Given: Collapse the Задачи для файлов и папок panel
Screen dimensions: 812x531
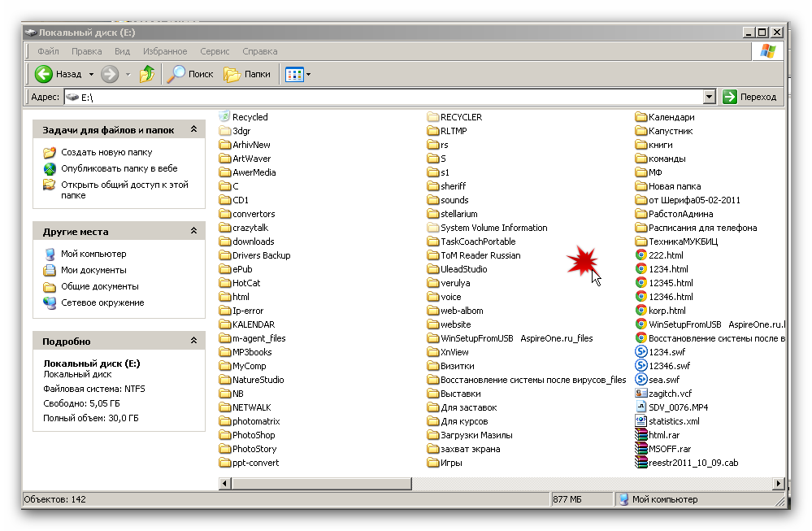Looking at the screenshot, I should coord(193,129).
